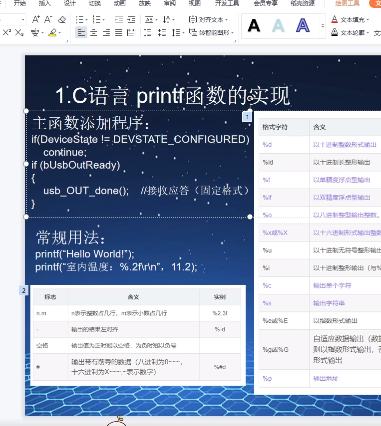Open the 插入 Insert tab
The width and height of the screenshot is (381, 426).
45,3
